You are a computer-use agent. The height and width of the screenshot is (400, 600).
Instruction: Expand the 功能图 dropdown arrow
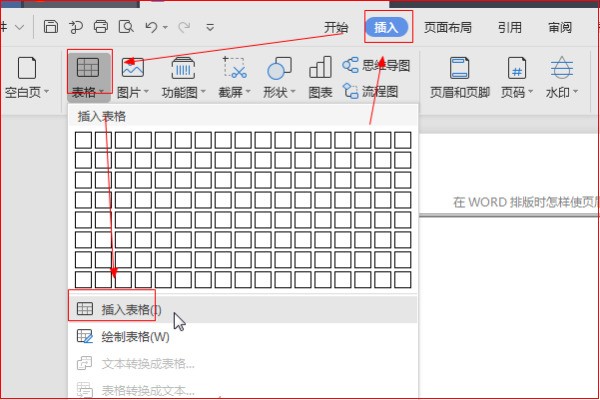coord(203,92)
